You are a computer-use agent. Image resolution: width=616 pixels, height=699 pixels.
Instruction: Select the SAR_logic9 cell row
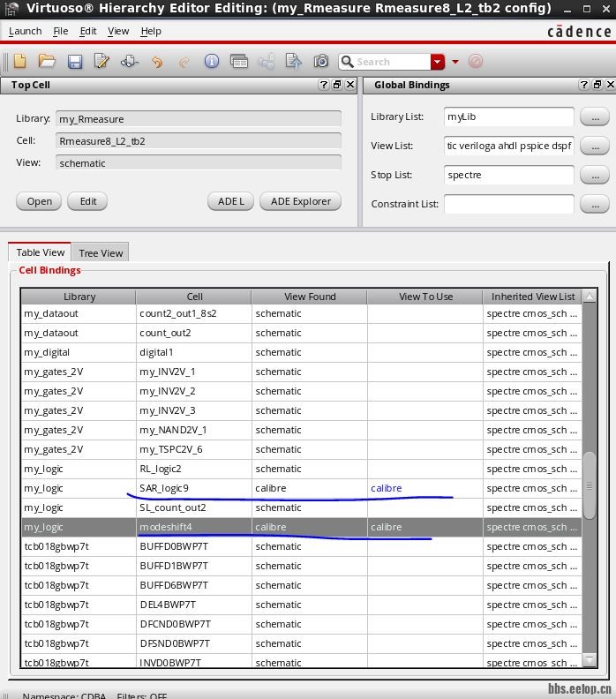(301, 488)
